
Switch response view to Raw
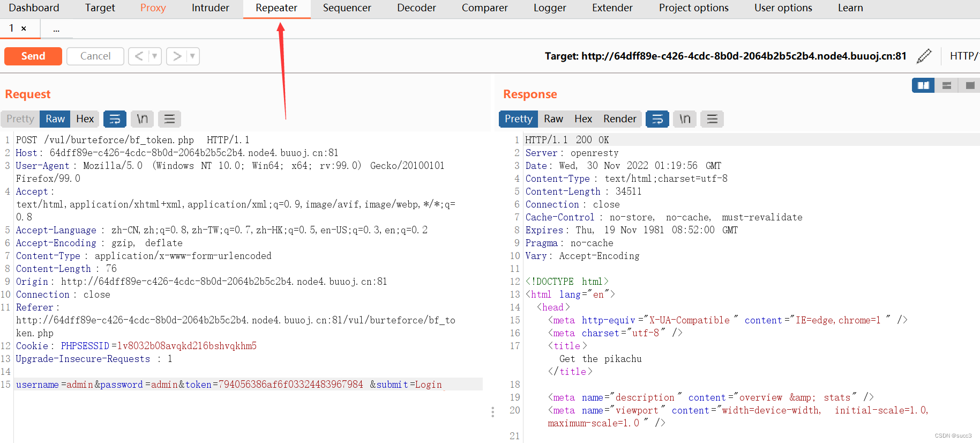point(553,119)
